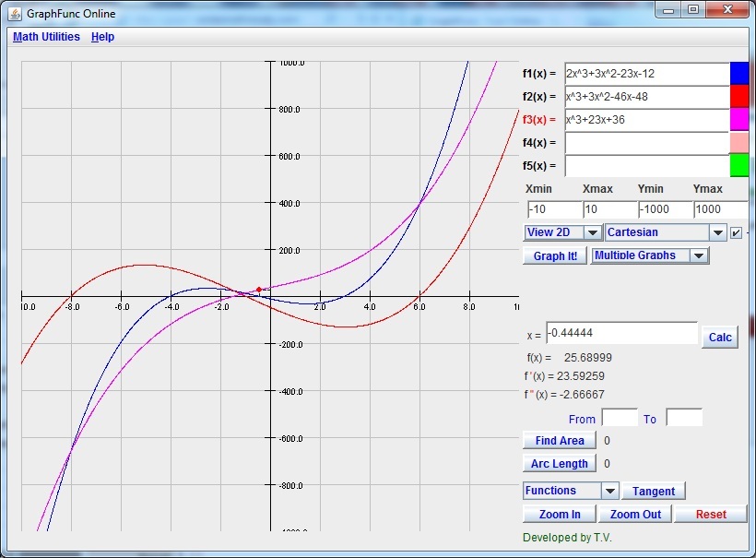756x558 pixels.
Task: Open the Multiple Graphs dropdown
Action: [x=650, y=255]
